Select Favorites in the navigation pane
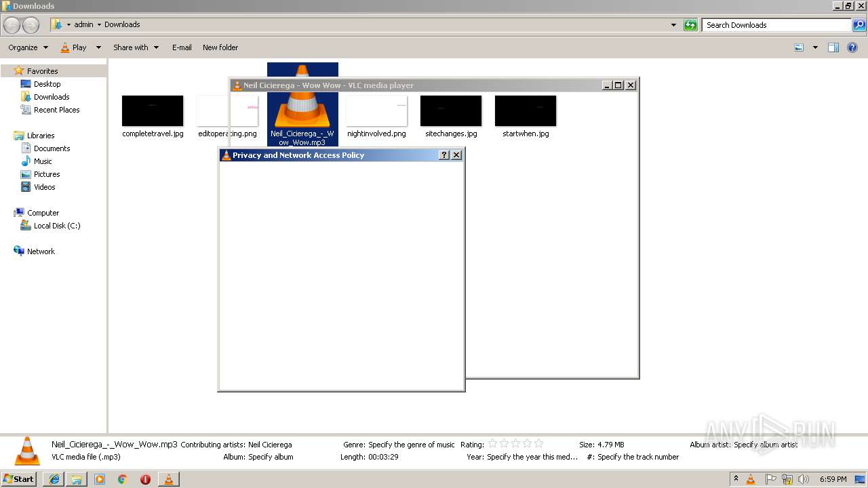 pyautogui.click(x=42, y=71)
